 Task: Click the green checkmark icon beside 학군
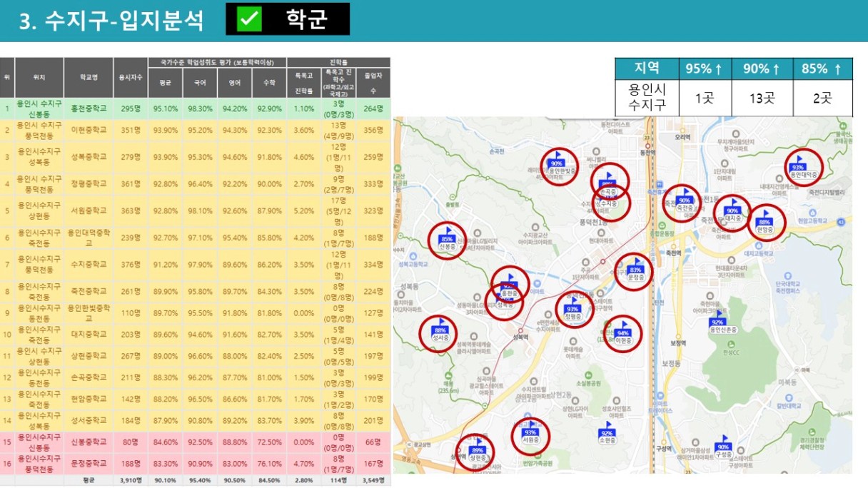click(250, 19)
